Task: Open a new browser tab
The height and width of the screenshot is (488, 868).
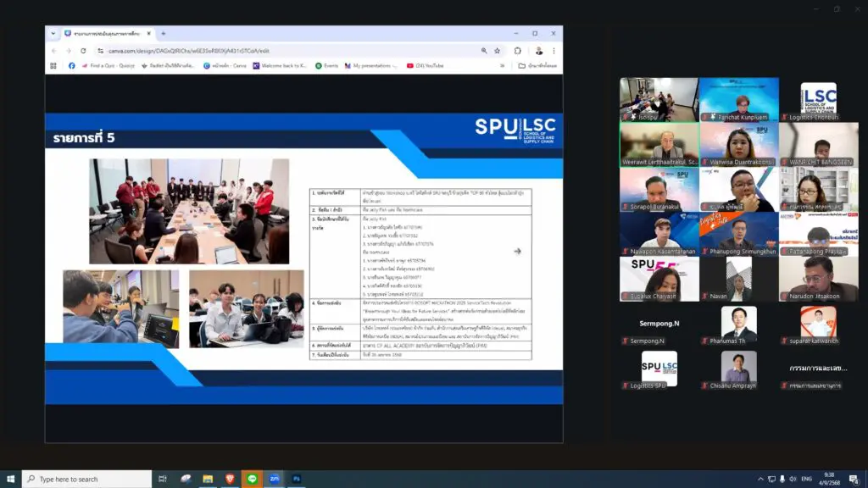Action: click(x=164, y=33)
